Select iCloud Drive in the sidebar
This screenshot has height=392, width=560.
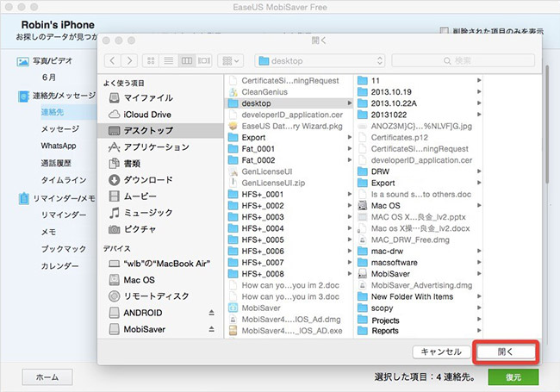pyautogui.click(x=160, y=115)
